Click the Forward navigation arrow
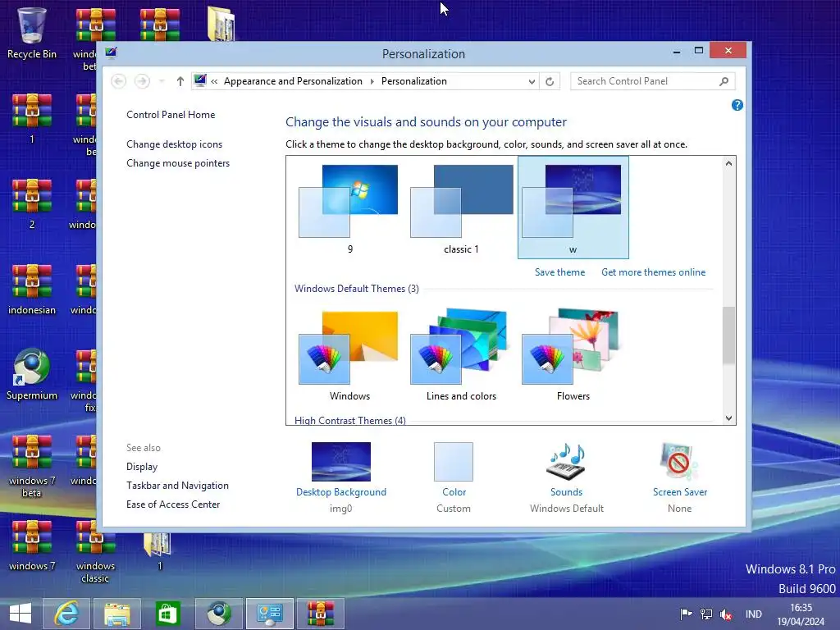 pos(142,81)
